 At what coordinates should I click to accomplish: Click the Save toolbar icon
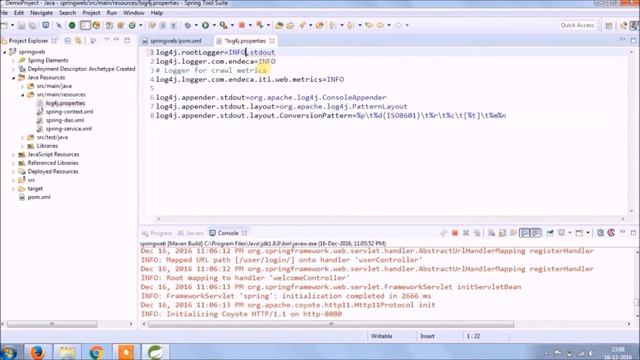click(x=21, y=25)
